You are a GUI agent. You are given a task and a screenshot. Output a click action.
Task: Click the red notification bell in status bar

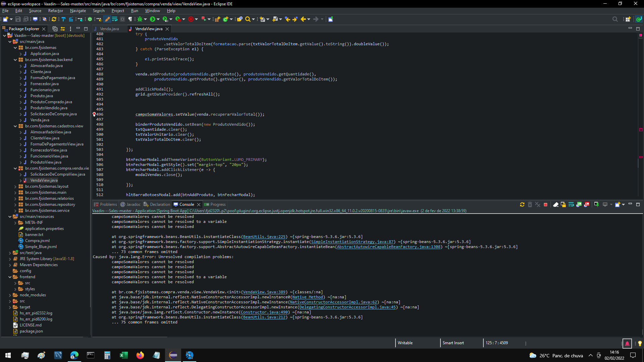pyautogui.click(x=627, y=343)
